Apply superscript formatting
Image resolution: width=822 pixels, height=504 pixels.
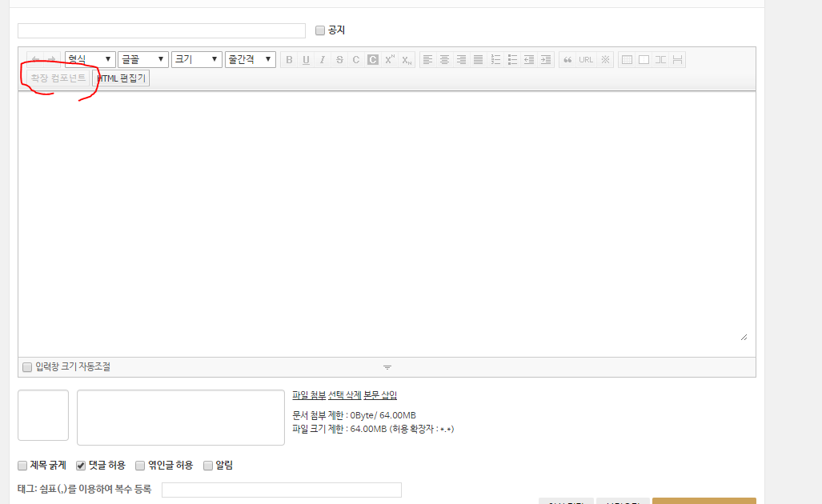click(x=389, y=58)
